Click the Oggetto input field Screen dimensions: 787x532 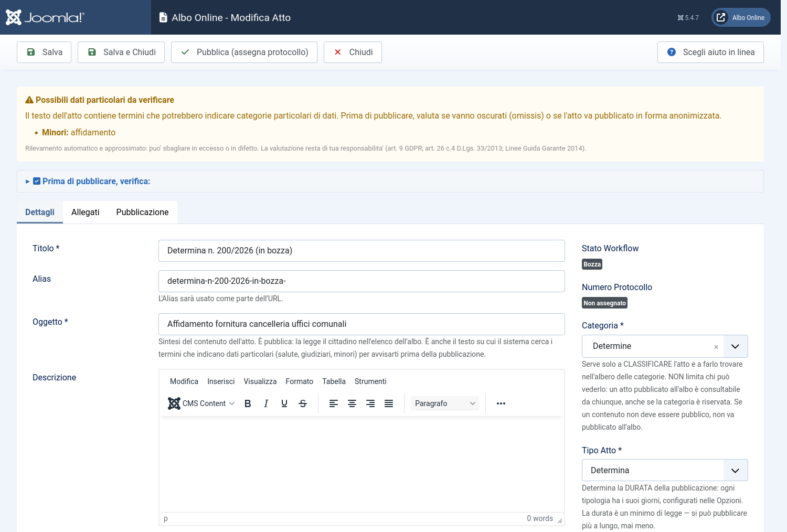[x=361, y=324]
